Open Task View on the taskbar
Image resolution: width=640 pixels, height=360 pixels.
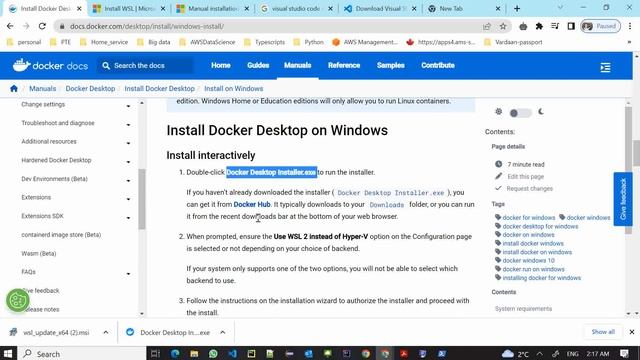(x=155, y=353)
